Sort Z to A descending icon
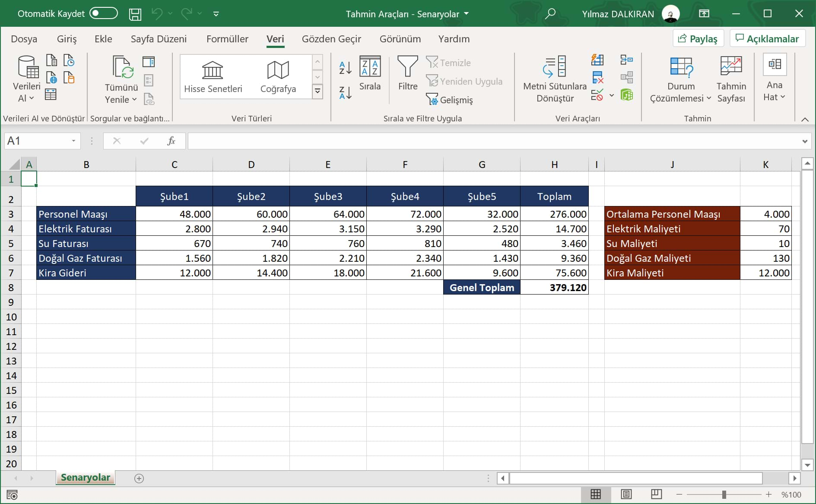This screenshot has width=816, height=504. tap(346, 92)
